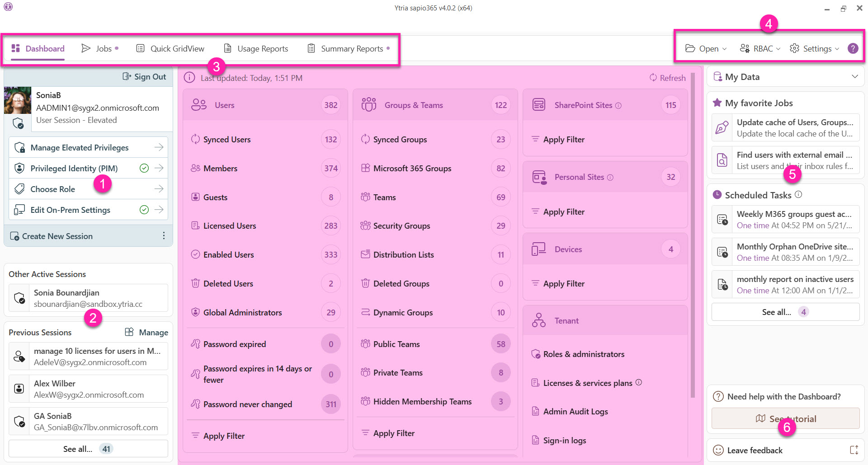Screen dimensions: 868x465
Task: Switch to the Usage Reports tab
Action: pos(256,48)
